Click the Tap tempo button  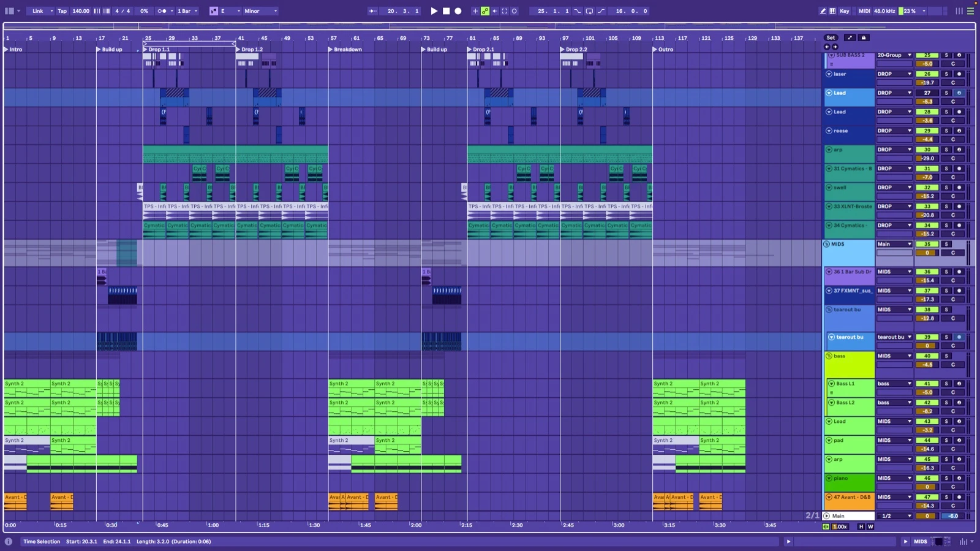pos(62,11)
